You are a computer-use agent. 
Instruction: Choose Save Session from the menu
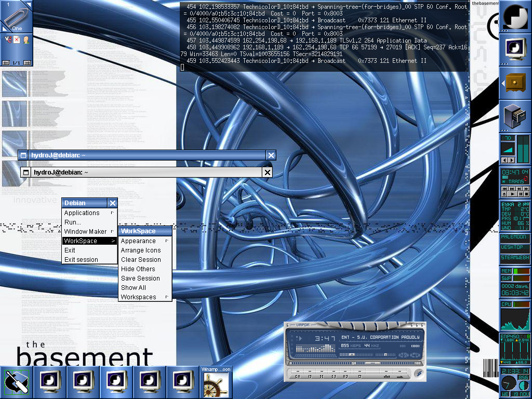pos(140,278)
